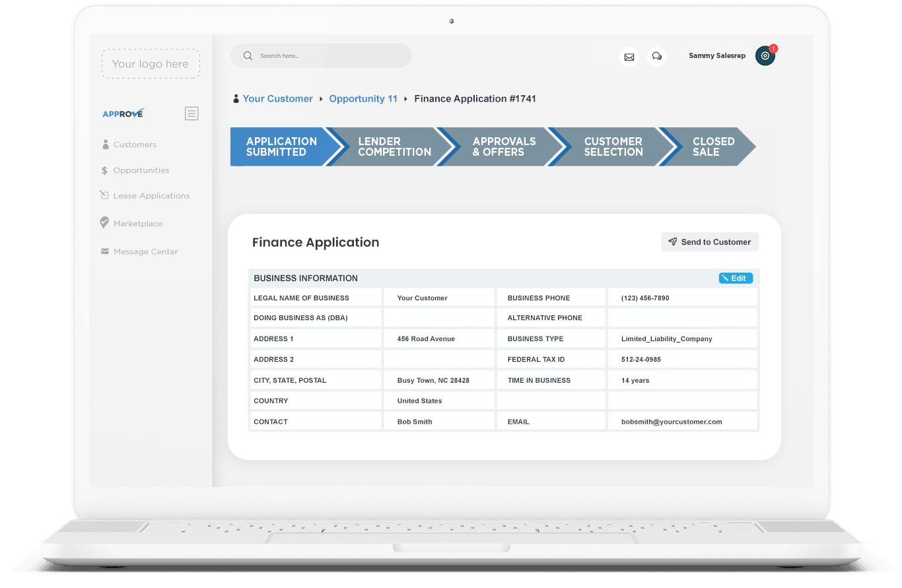Click the pencil icon on the Edit button
This screenshot has height=588, width=902.
click(x=726, y=278)
